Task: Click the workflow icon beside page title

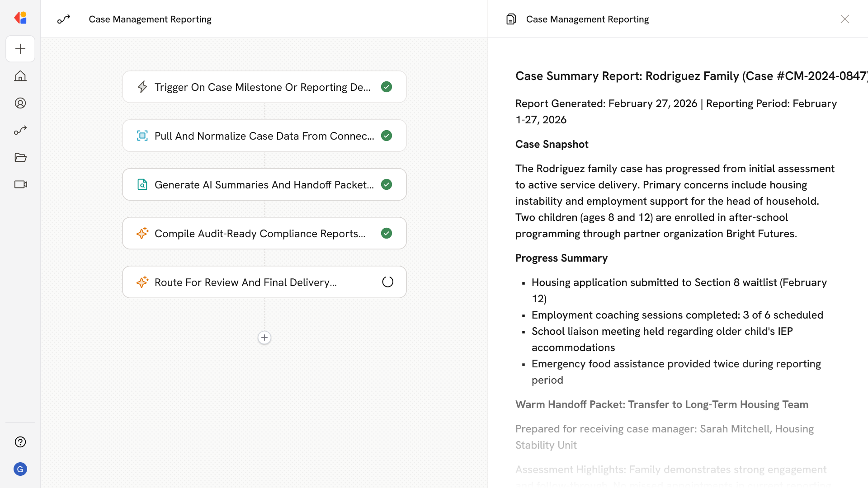Action: [64, 19]
